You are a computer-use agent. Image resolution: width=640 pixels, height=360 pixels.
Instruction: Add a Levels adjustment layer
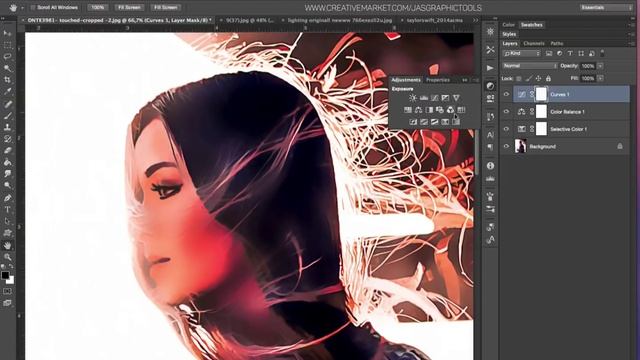pyautogui.click(x=424, y=98)
